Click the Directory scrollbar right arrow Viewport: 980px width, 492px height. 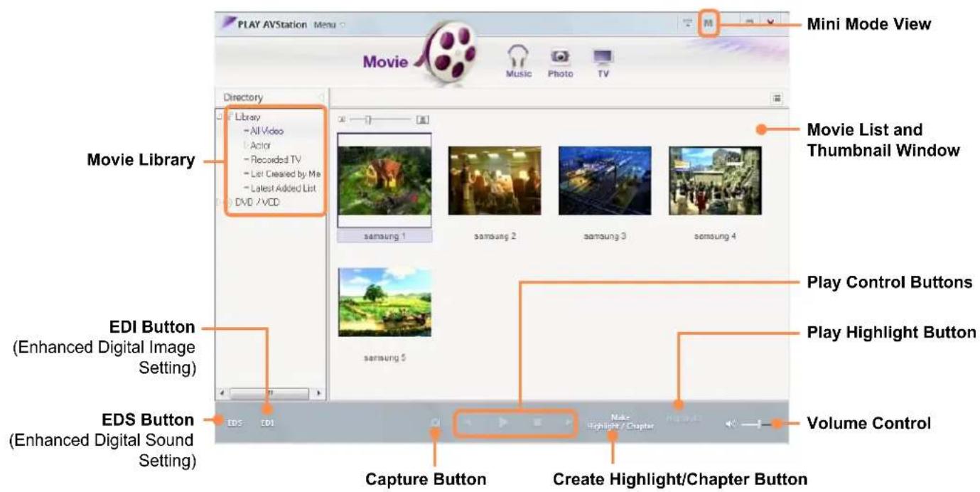point(318,392)
